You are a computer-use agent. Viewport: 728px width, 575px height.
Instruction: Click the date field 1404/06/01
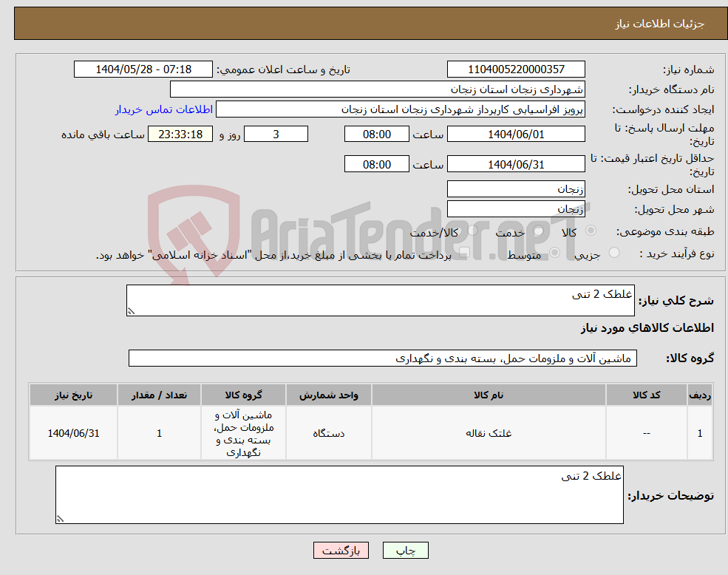tap(515, 134)
